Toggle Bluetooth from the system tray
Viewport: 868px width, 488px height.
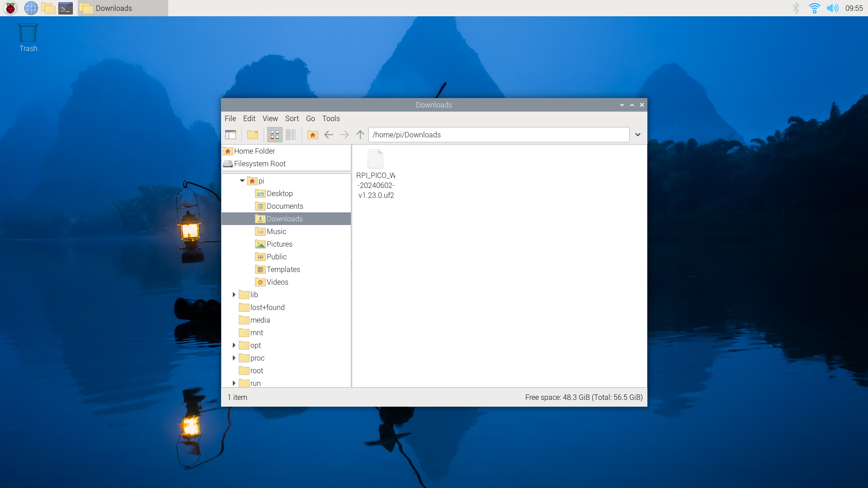(796, 8)
